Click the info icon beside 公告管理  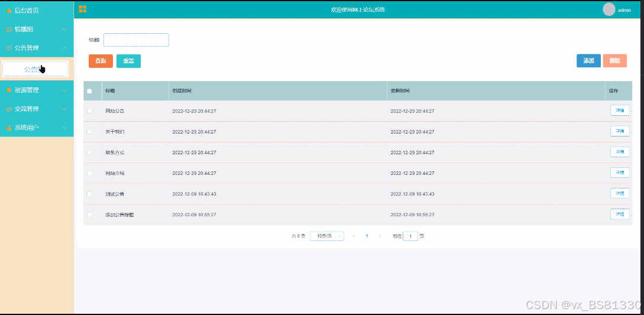pyautogui.click(x=9, y=48)
